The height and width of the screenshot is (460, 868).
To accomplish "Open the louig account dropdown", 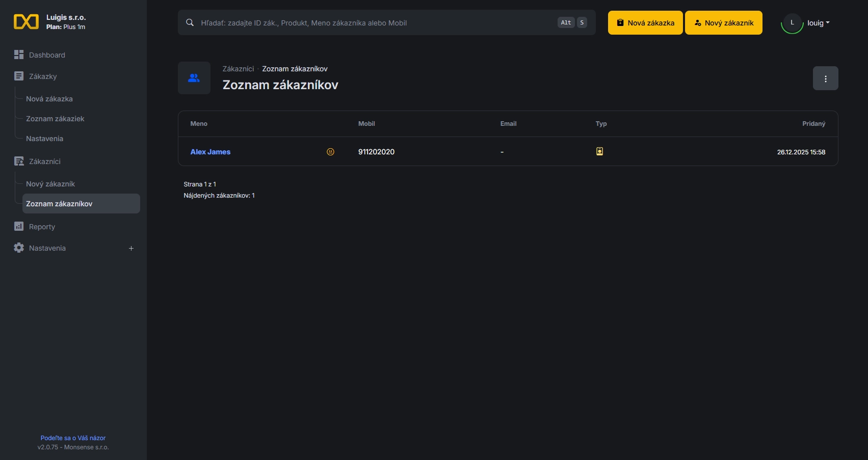I will (818, 22).
